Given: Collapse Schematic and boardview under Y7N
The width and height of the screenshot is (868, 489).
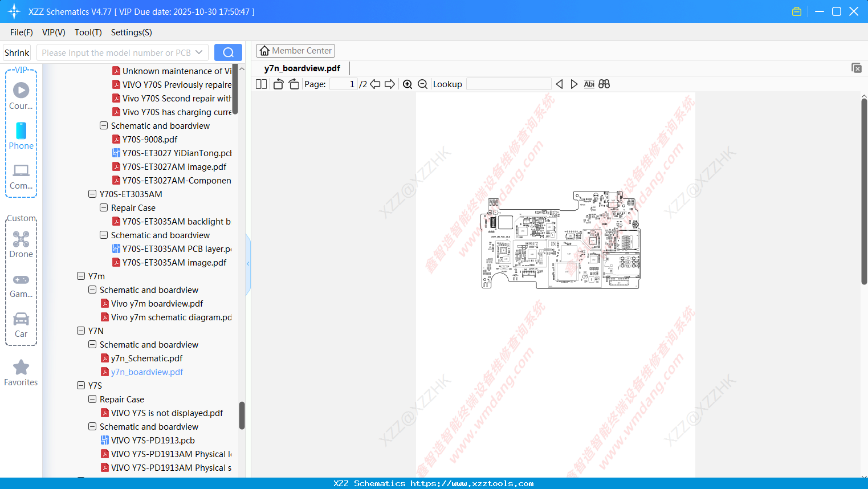Looking at the screenshot, I should [x=92, y=344].
